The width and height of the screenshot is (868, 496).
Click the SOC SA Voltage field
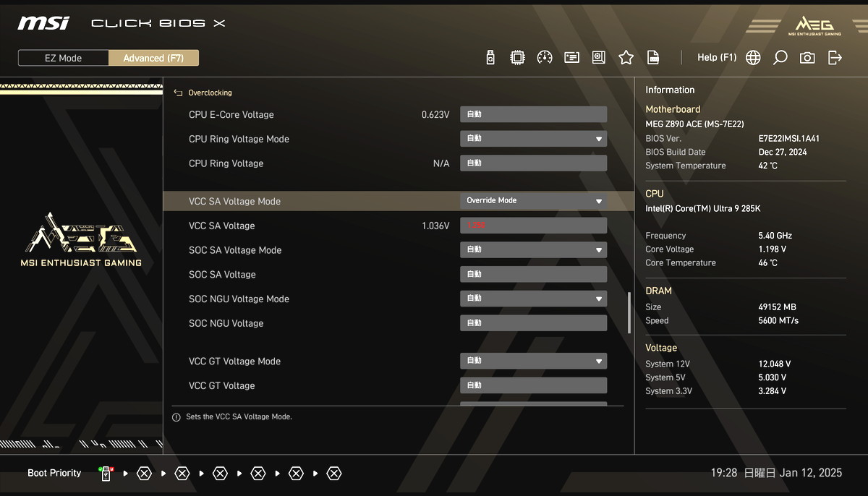click(x=534, y=275)
